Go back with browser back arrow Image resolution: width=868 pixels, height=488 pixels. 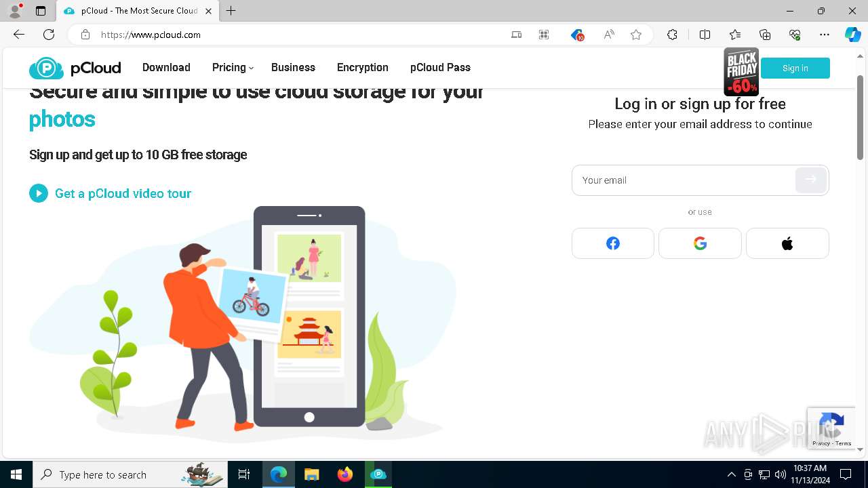click(19, 35)
